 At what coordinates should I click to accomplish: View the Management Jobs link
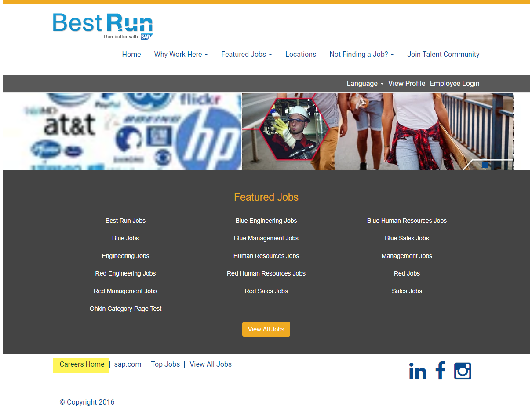pyautogui.click(x=407, y=256)
